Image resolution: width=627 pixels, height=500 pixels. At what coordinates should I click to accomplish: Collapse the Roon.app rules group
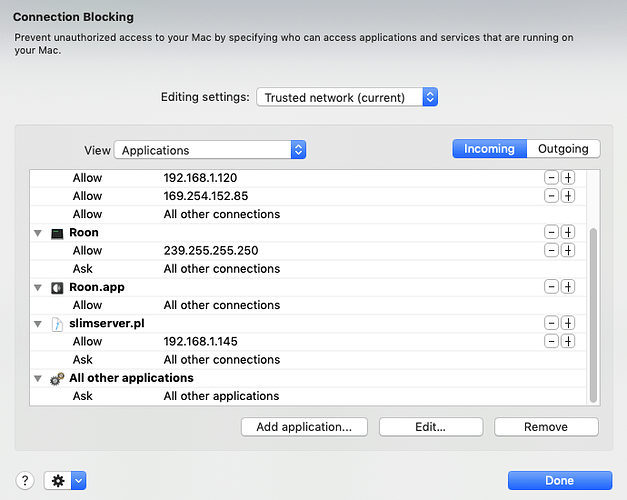38,287
